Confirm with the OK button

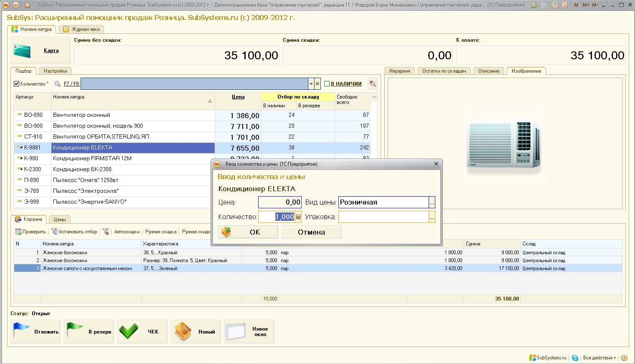[x=248, y=232]
